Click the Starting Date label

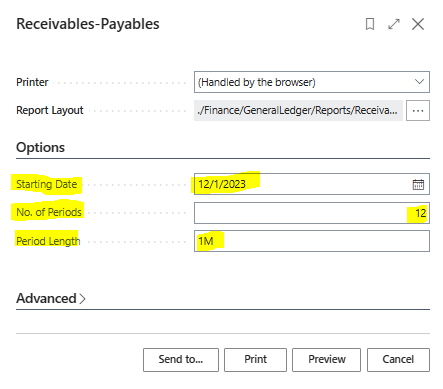coord(47,184)
